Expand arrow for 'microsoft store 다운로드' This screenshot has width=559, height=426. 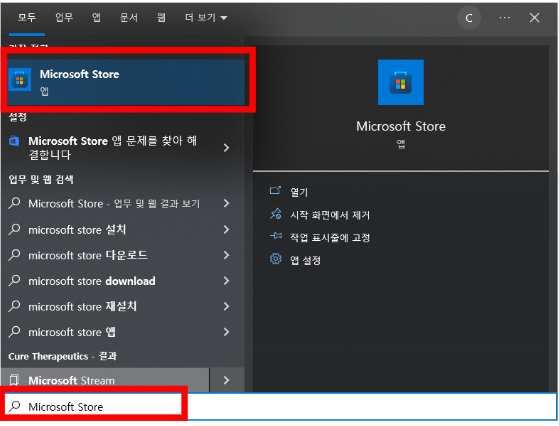pyautogui.click(x=226, y=255)
